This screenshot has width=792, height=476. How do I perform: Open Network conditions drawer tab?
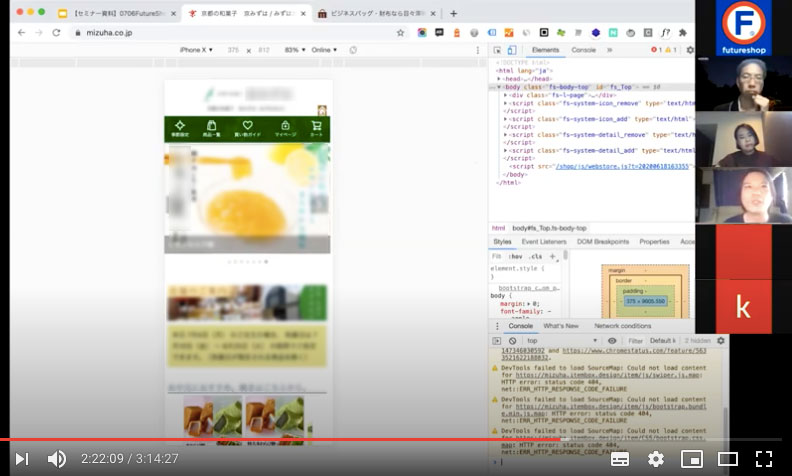[623, 326]
